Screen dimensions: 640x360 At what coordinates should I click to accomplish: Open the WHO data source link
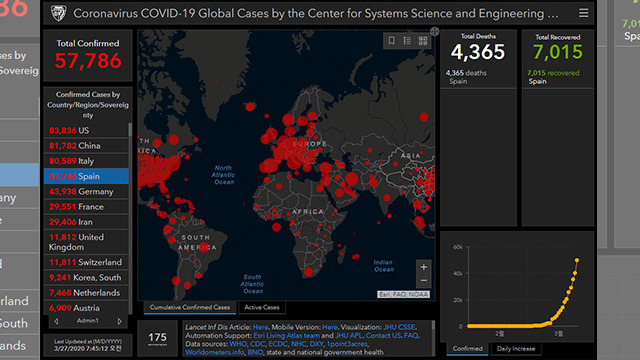(x=238, y=344)
